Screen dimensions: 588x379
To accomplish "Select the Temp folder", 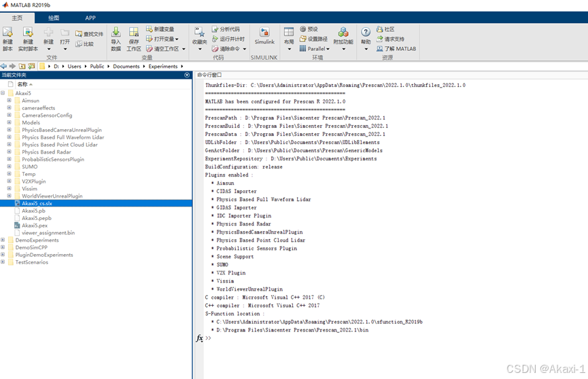I will pyautogui.click(x=29, y=174).
